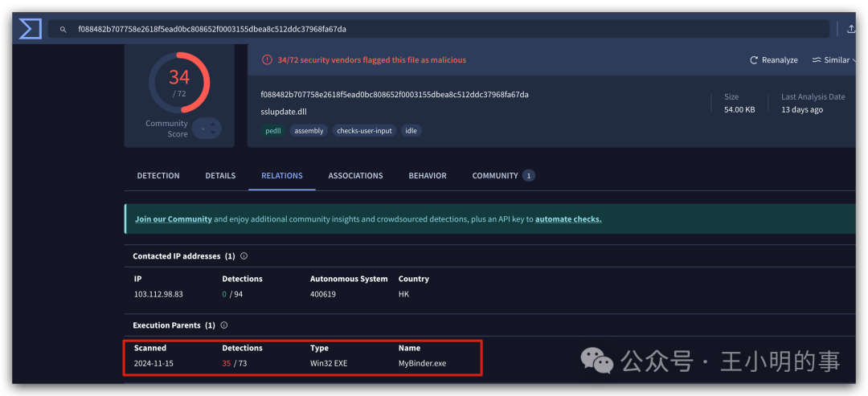Open the Similar search icon
The height and width of the screenshot is (396, 868).
click(x=817, y=59)
